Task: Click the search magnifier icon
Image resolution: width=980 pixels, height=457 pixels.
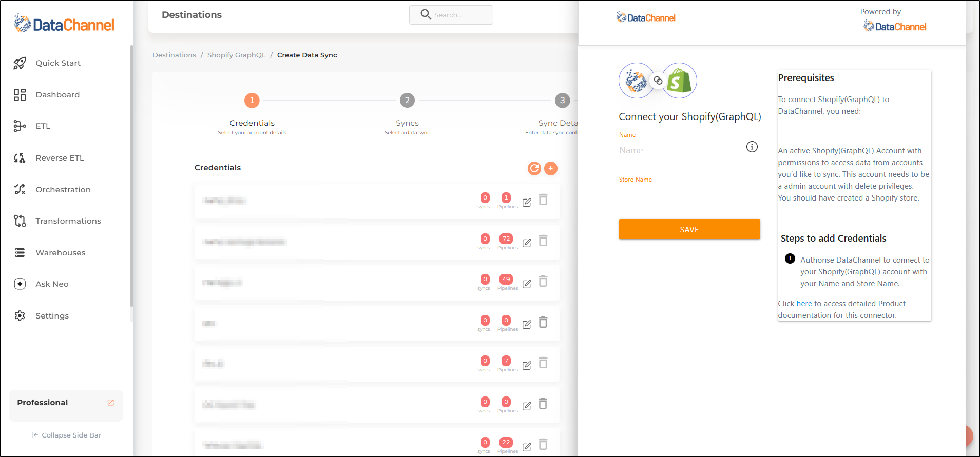Action: tap(426, 14)
